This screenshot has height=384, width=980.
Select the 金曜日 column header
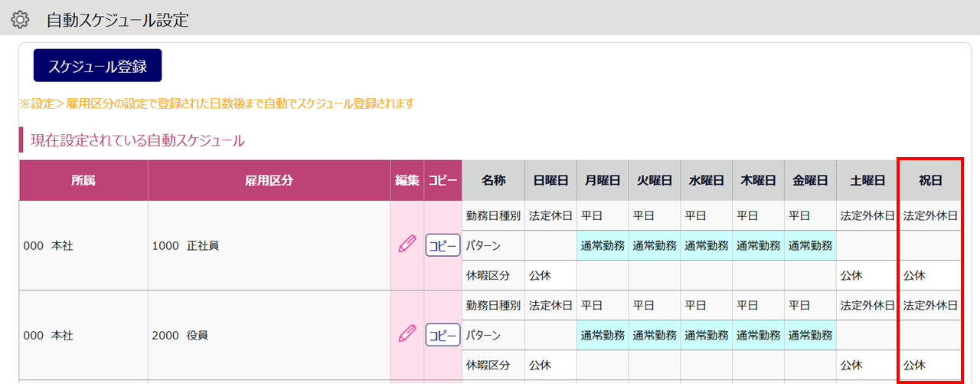tap(811, 180)
